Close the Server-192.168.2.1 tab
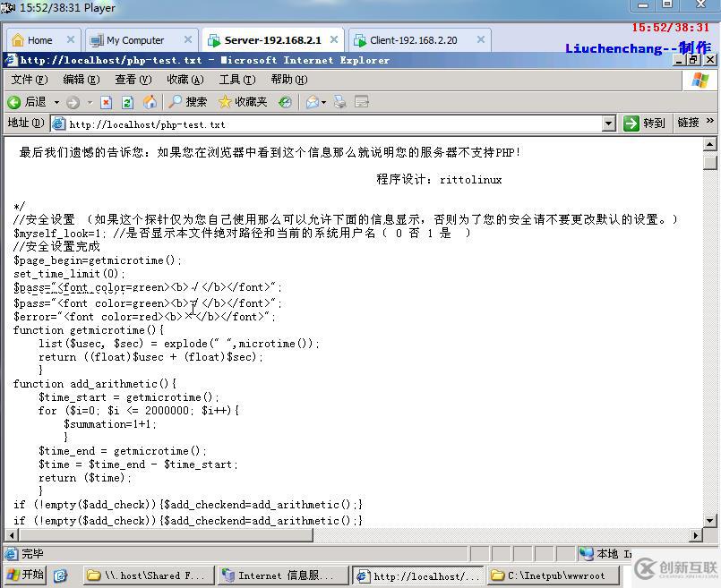Screen dimensions: 721x588 pyautogui.click(x=334, y=39)
